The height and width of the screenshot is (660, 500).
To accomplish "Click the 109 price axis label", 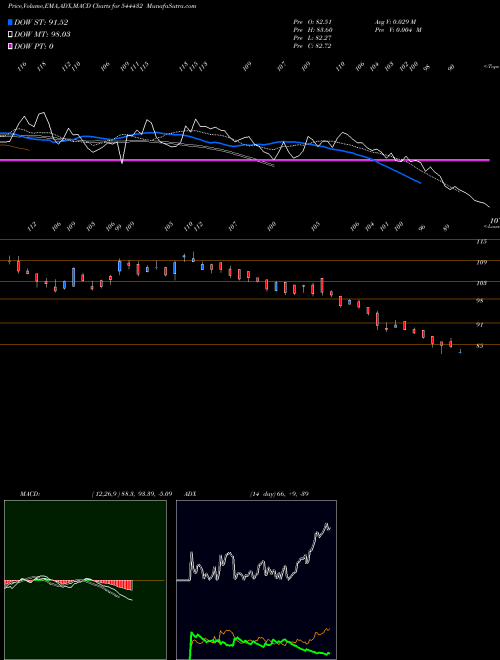I will tap(481, 262).
